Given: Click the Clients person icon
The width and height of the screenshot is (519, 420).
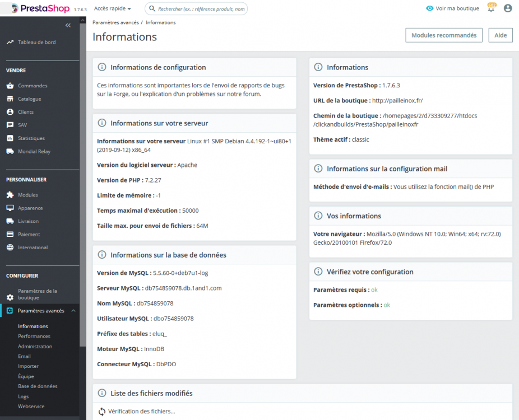Looking at the screenshot, I should click(x=10, y=112).
